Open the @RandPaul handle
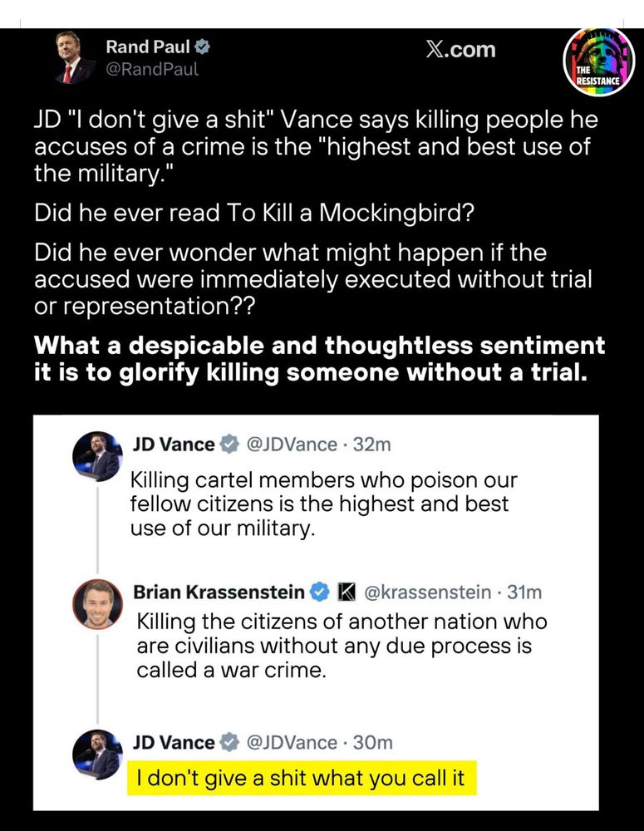This screenshot has height=831, width=644. click(152, 70)
